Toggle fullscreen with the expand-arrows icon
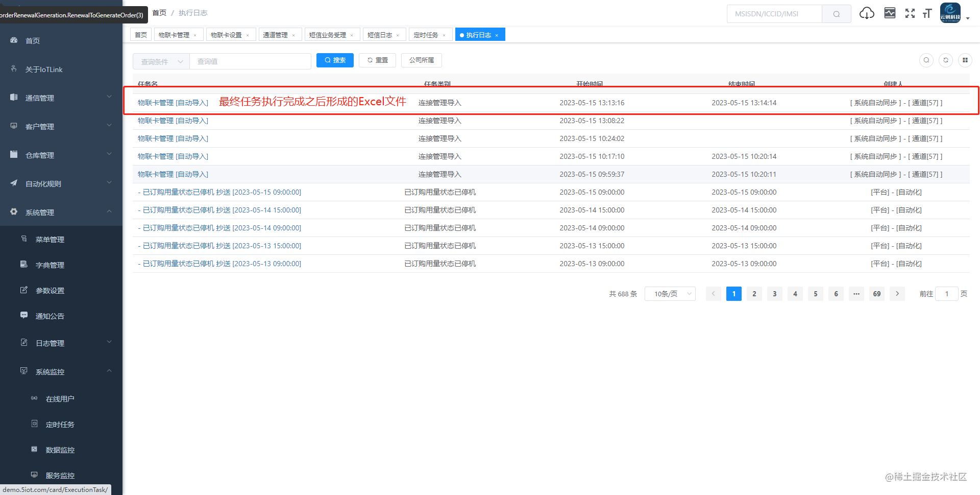 910,13
